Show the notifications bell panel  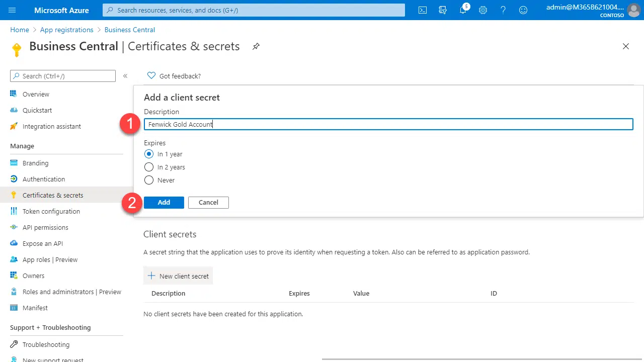tap(463, 10)
